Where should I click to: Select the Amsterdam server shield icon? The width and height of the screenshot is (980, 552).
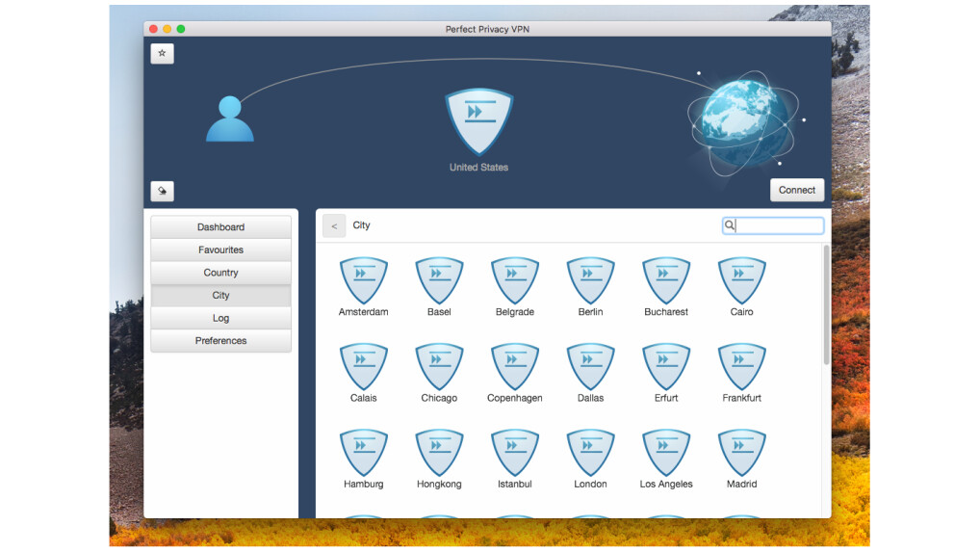click(x=363, y=281)
